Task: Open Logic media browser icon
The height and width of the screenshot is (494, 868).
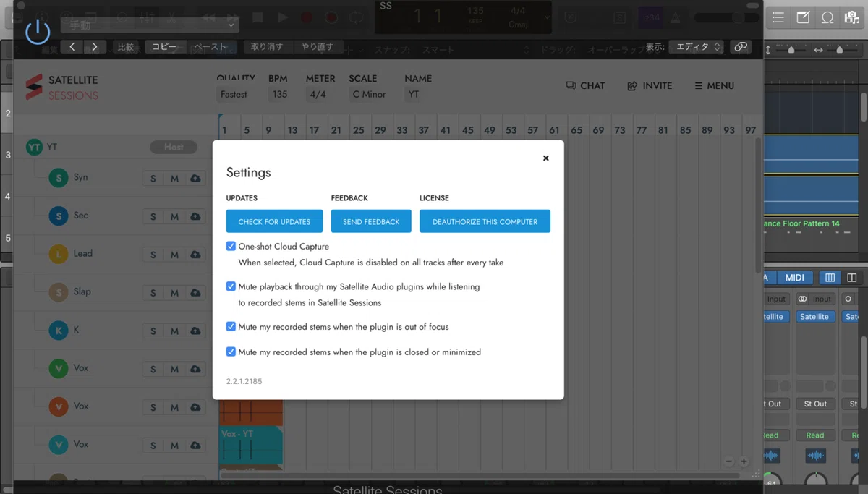Action: click(x=852, y=17)
